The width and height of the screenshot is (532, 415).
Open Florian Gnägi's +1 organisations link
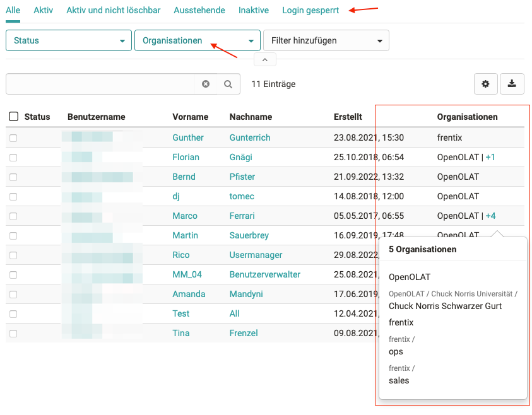(x=490, y=157)
